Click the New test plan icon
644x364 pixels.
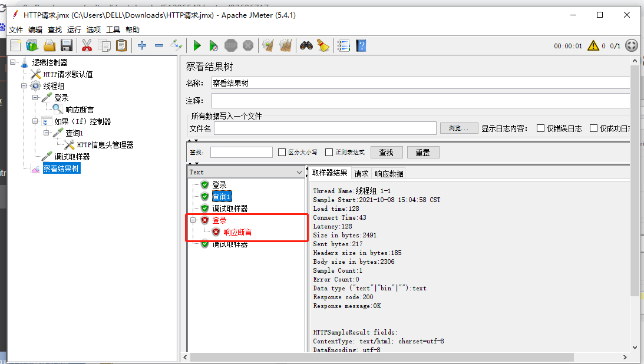[15, 45]
